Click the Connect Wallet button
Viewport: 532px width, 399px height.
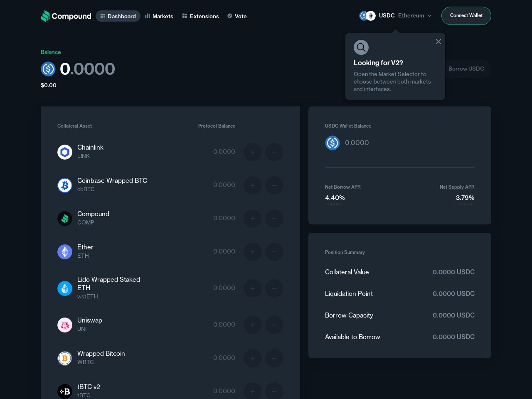pos(466,16)
